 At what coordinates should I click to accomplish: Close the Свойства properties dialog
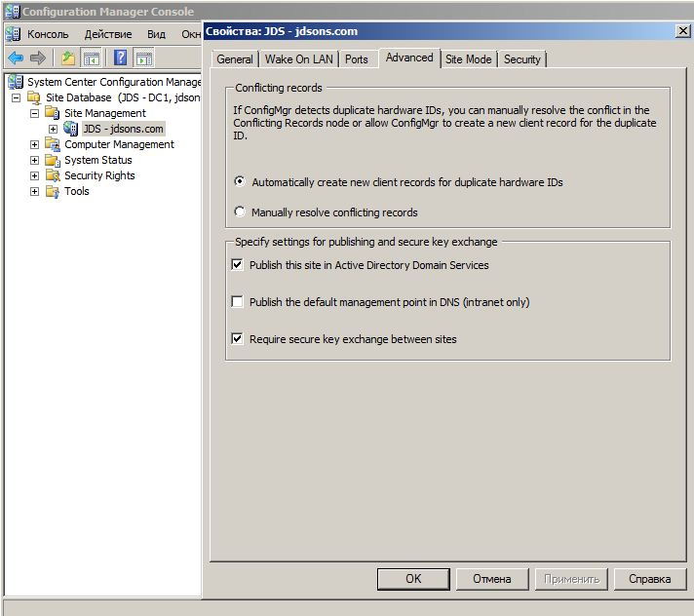tap(683, 31)
